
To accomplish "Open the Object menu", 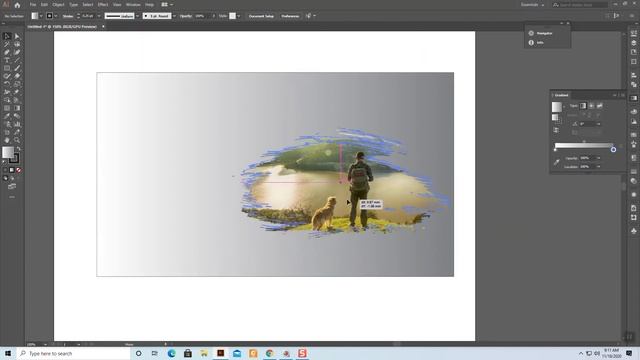I will click(58, 5).
